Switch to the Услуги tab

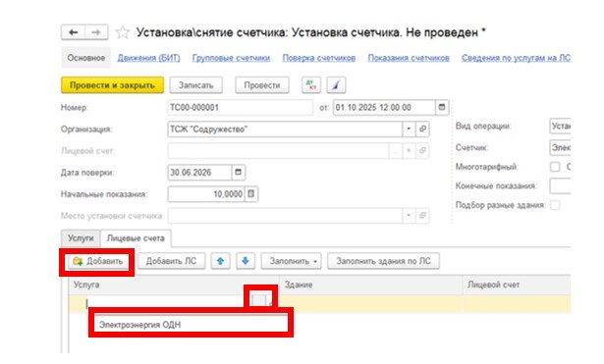point(81,238)
